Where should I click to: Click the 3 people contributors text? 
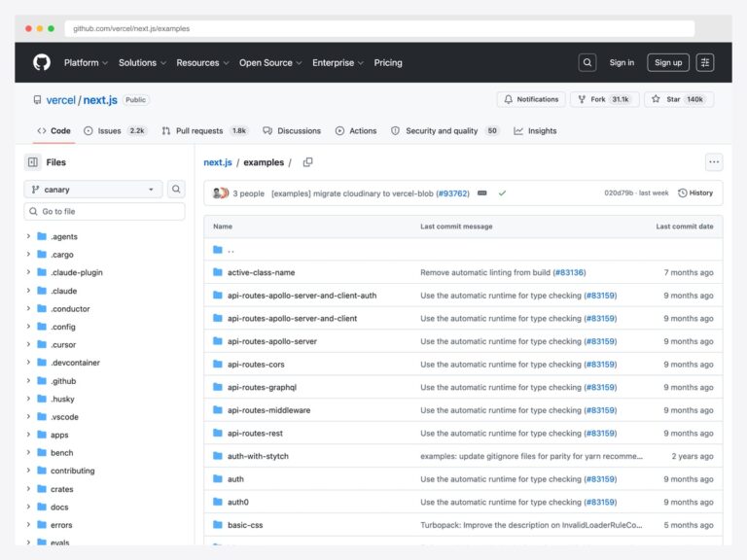tap(249, 193)
